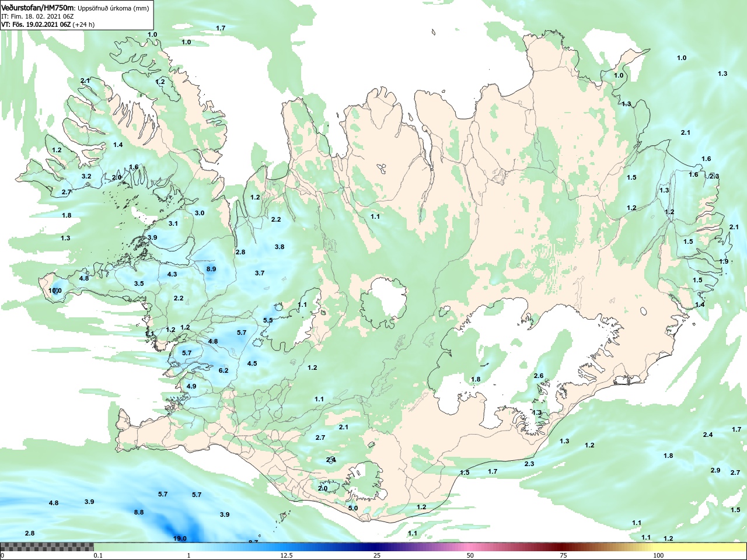747x560 pixels.
Task: Click the 5.5 precipitation value
Action: pyautogui.click(x=268, y=320)
